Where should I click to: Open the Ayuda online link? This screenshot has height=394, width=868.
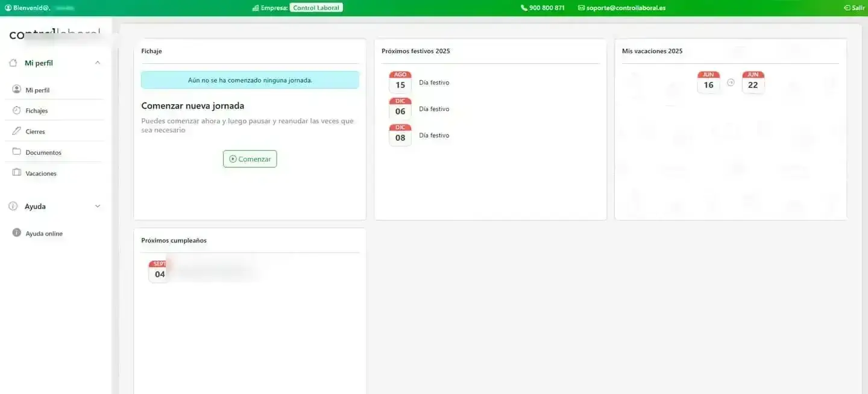tap(44, 234)
